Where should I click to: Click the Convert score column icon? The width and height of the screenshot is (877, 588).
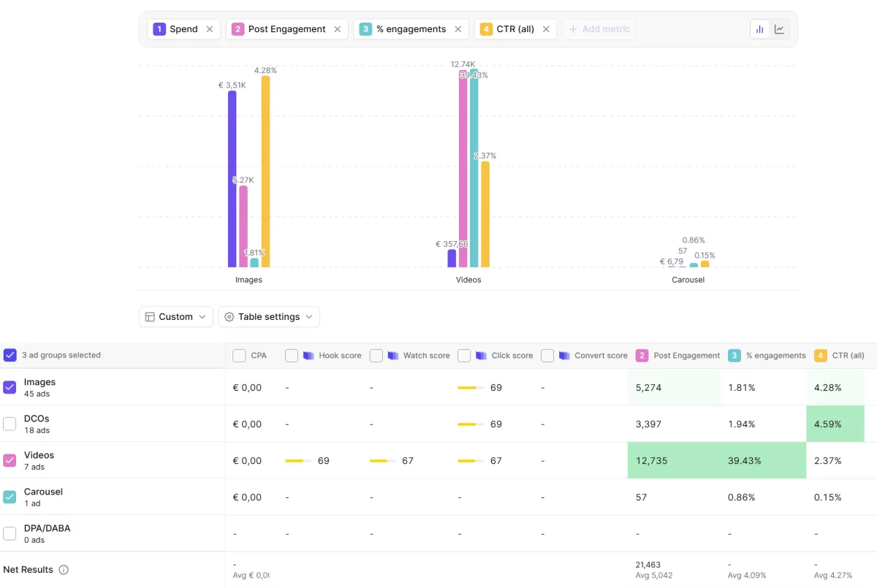[x=565, y=356]
